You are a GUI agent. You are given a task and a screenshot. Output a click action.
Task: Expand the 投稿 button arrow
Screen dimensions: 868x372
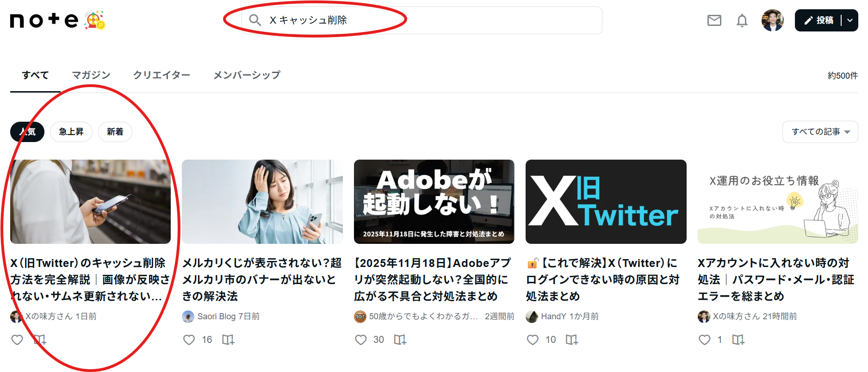coord(850,20)
